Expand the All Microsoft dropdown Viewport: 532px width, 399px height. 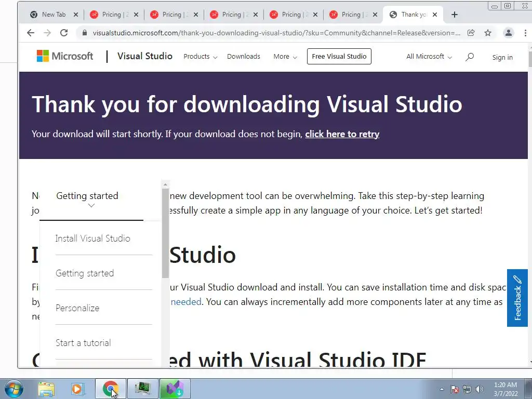(x=429, y=57)
